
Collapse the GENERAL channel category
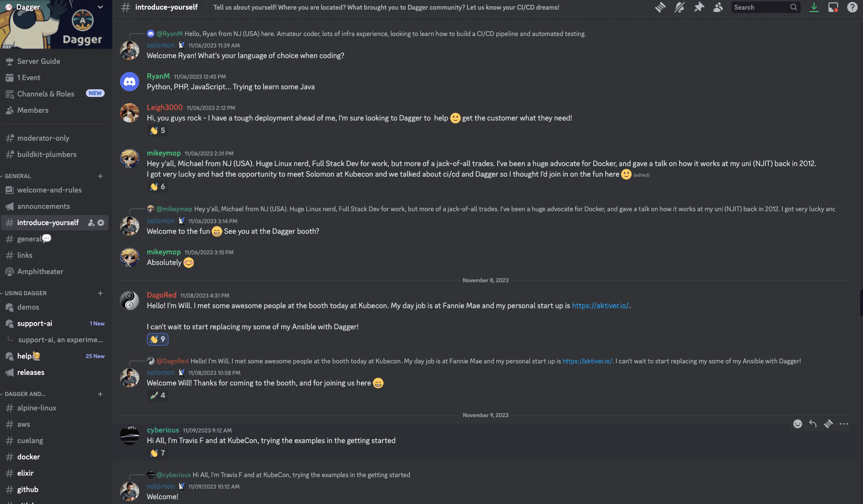pyautogui.click(x=18, y=176)
